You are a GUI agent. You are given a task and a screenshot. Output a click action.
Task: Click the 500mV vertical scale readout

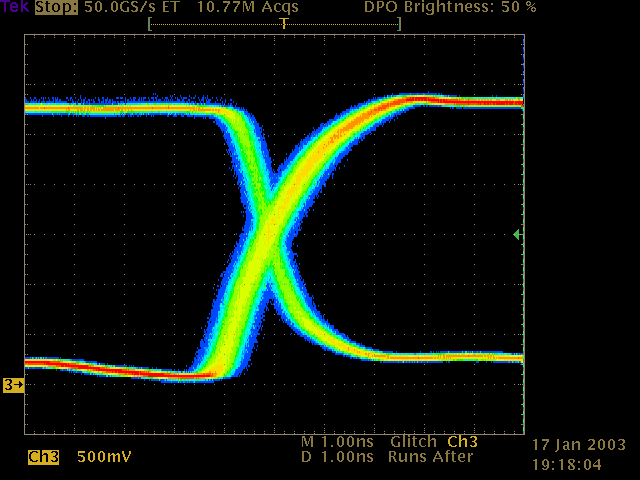coord(104,457)
